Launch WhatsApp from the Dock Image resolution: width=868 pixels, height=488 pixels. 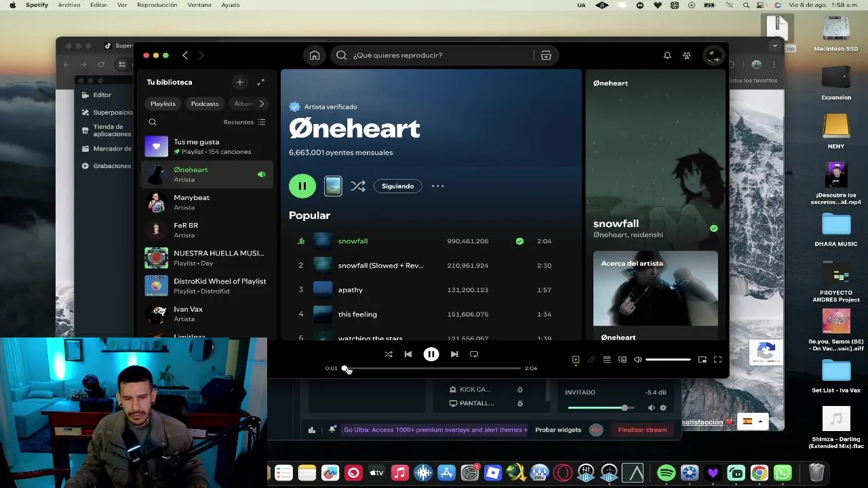coord(783,472)
